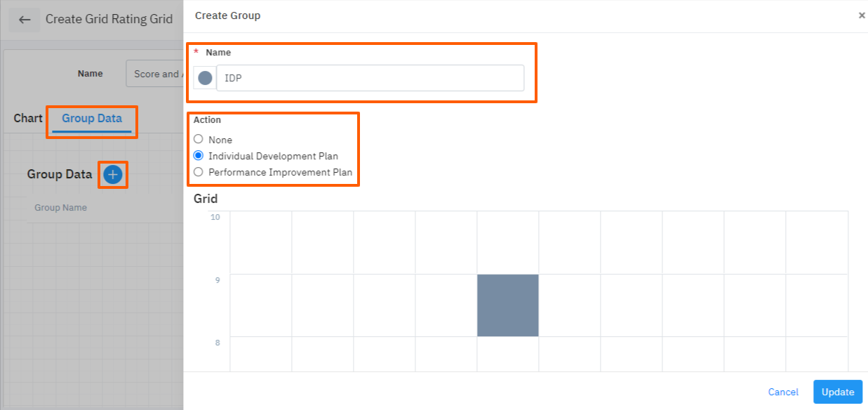Click grid cell directly above highlighted cell
Image resolution: width=868 pixels, height=410 pixels.
[x=508, y=242]
